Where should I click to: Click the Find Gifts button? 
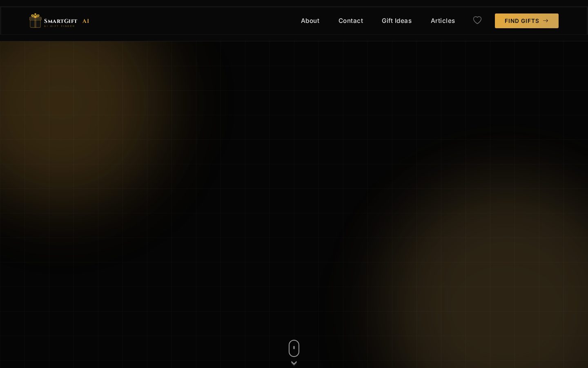click(x=527, y=21)
